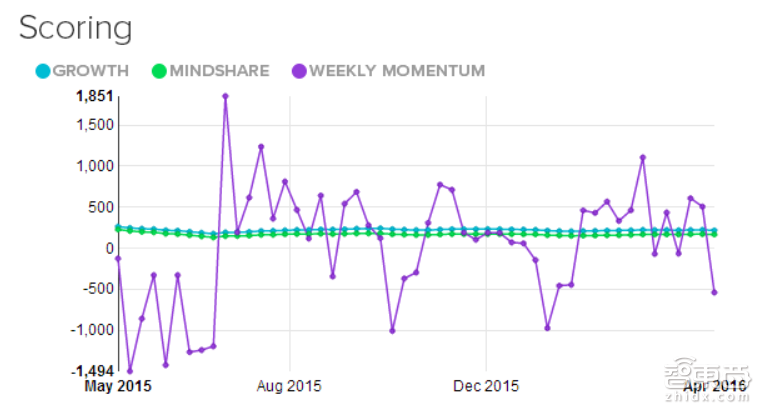767x415 pixels.
Task: Click the green MINDSHARE legend circle
Action: click(158, 71)
